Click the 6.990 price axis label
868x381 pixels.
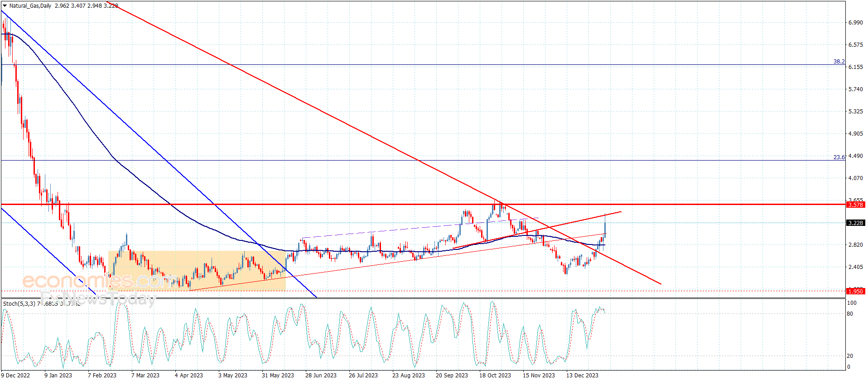tap(855, 23)
